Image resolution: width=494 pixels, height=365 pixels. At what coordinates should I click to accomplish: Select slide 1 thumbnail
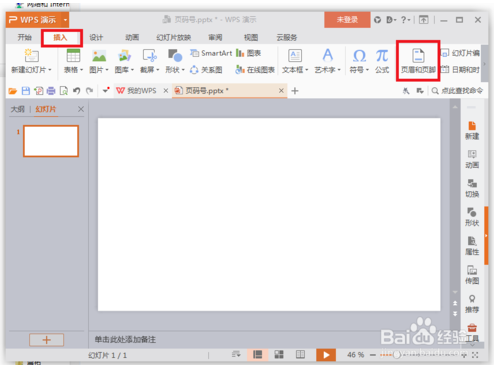(x=51, y=141)
